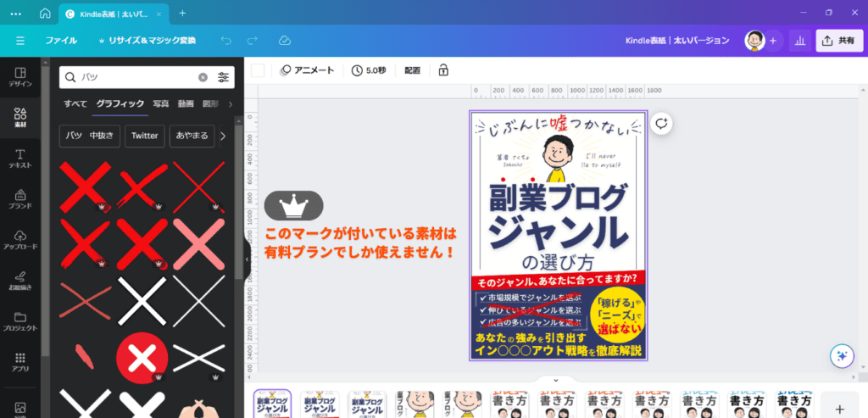Collapse page thumbnails with down chevron
Screen dimensions: 868x418
[556, 380]
